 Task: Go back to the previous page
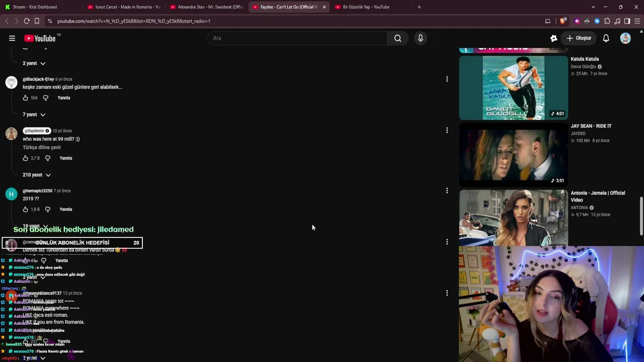[7, 21]
